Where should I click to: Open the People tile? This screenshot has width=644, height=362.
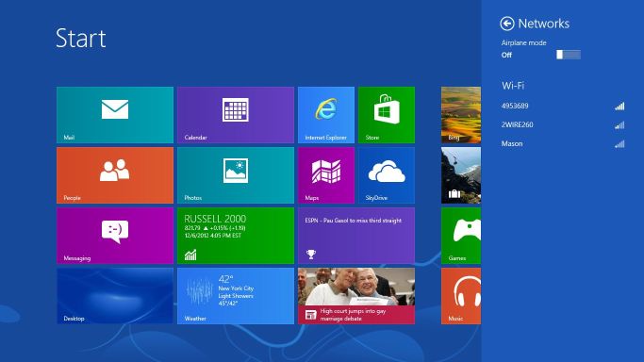click(115, 175)
